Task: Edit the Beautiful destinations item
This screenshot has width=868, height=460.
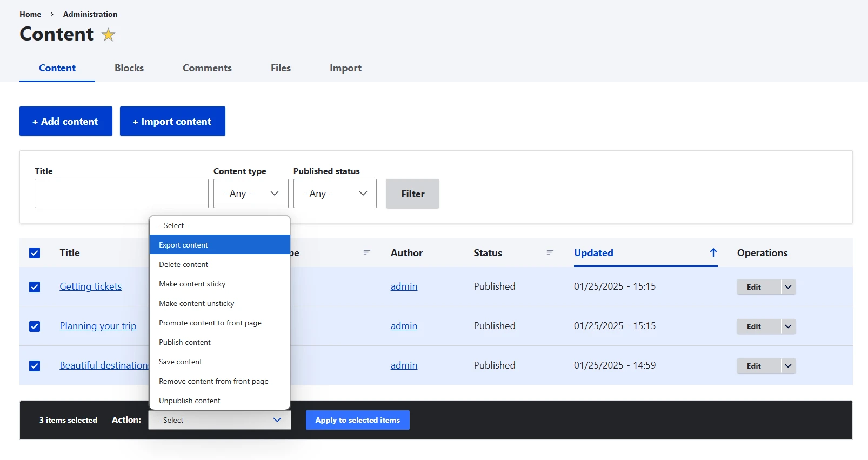Action: [758, 366]
